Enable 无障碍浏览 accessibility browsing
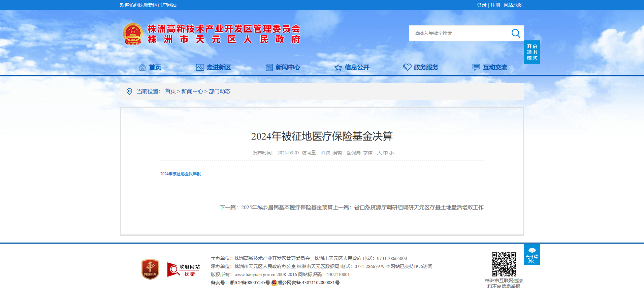644x296 pixels. tap(532, 255)
